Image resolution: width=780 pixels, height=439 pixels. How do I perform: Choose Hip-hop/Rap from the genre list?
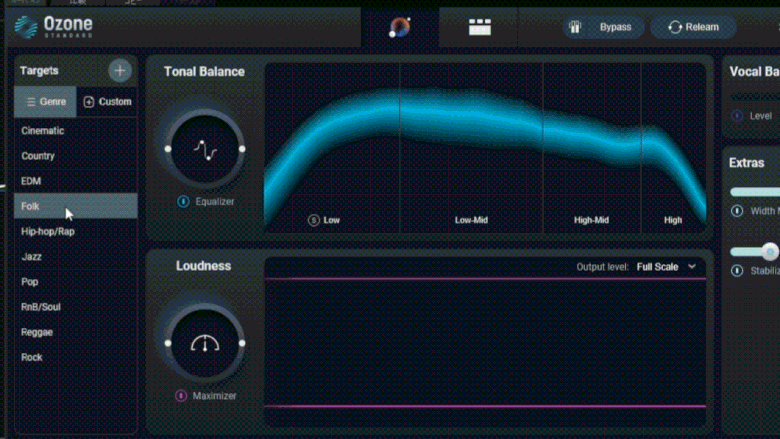48,232
